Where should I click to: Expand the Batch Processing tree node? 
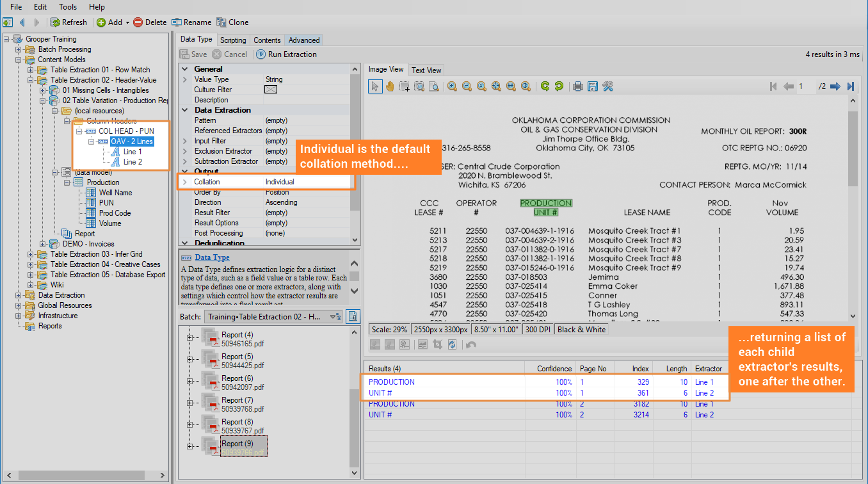click(x=19, y=49)
